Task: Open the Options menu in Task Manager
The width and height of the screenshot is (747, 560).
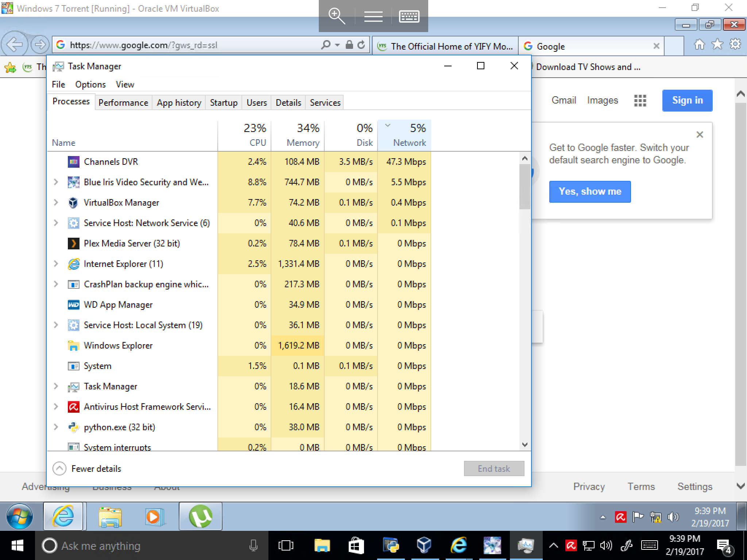Action: pyautogui.click(x=90, y=85)
